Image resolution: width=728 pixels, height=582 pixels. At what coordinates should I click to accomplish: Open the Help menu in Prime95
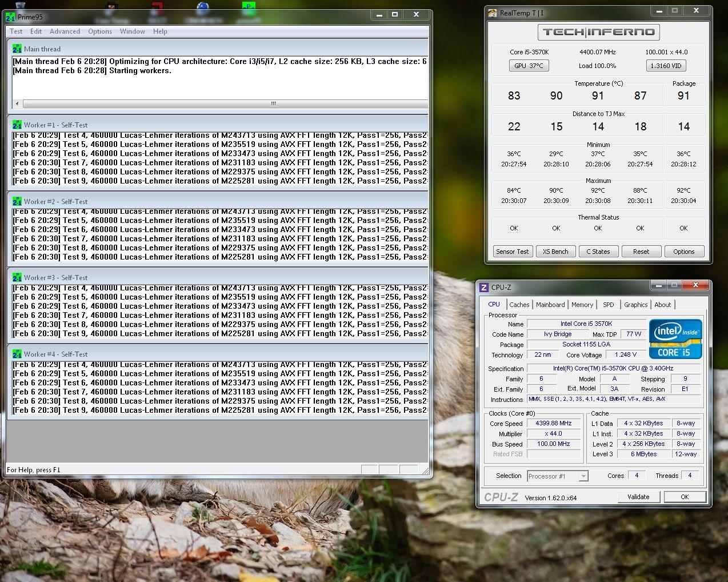coord(160,31)
